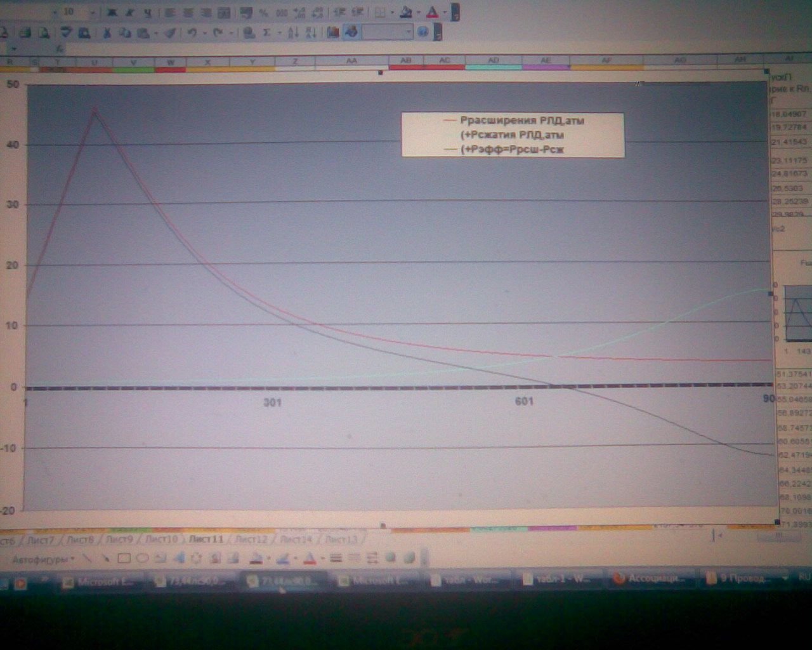Click the Cut scissors icon
This screenshot has height=650, width=812.
point(107,32)
